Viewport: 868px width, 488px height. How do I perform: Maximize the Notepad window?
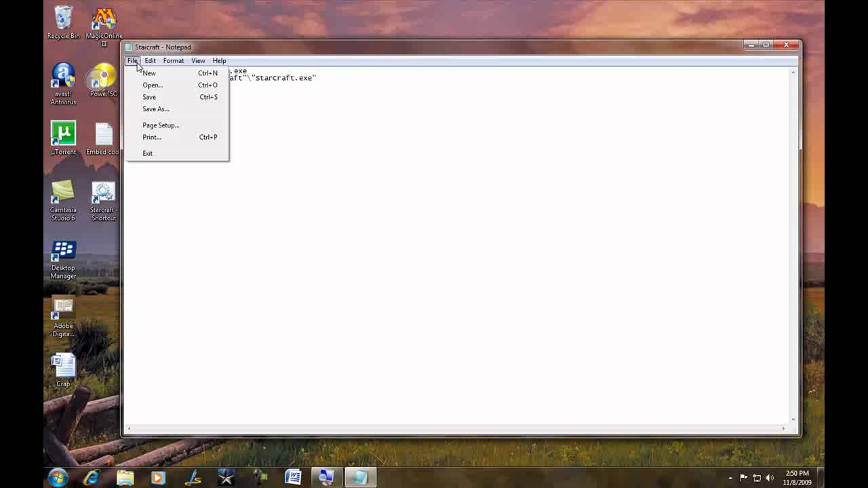(766, 45)
